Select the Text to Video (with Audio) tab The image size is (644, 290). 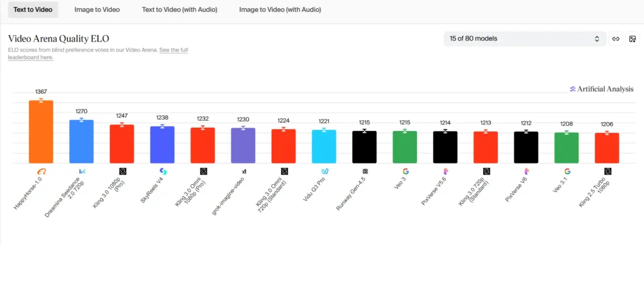point(179,9)
